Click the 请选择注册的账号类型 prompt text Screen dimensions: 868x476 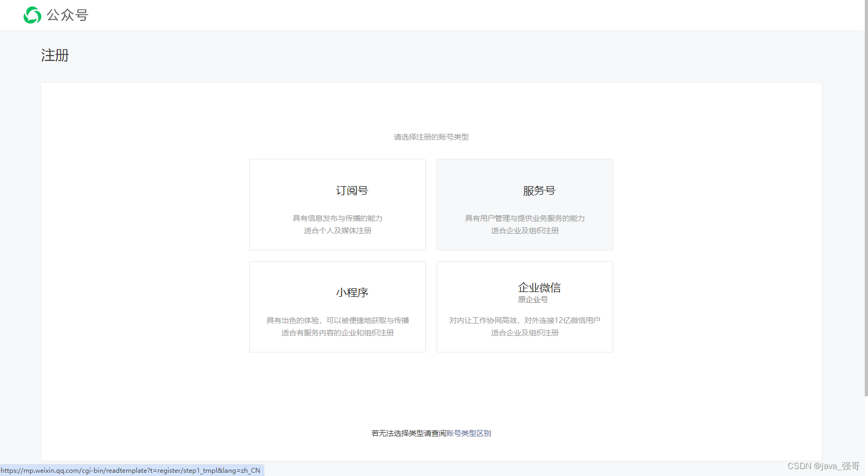431,137
